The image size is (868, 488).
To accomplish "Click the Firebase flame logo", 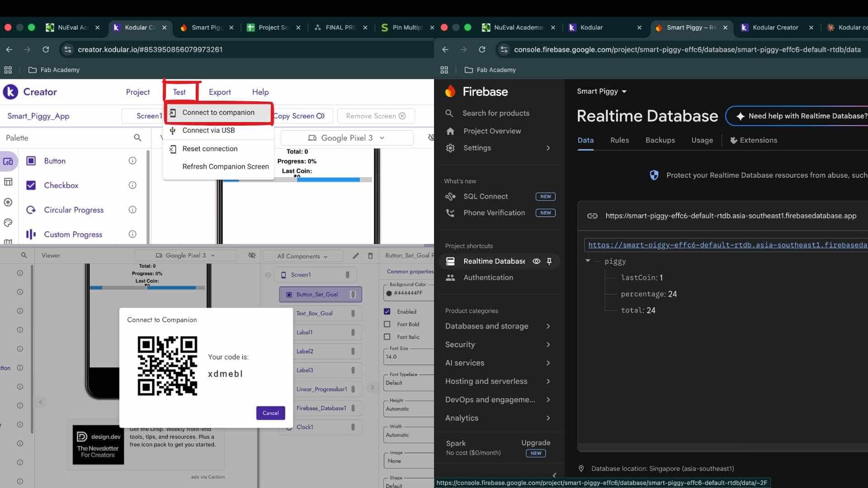I will click(450, 91).
